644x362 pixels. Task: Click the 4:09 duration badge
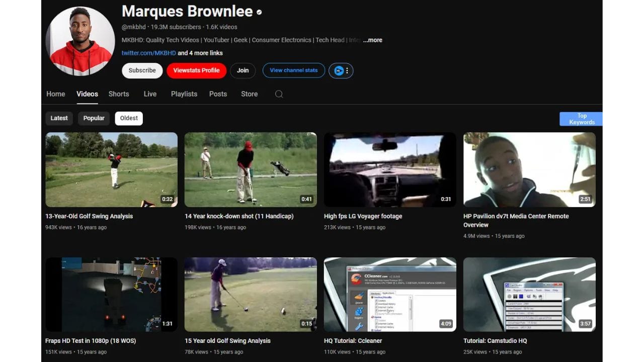(x=446, y=324)
